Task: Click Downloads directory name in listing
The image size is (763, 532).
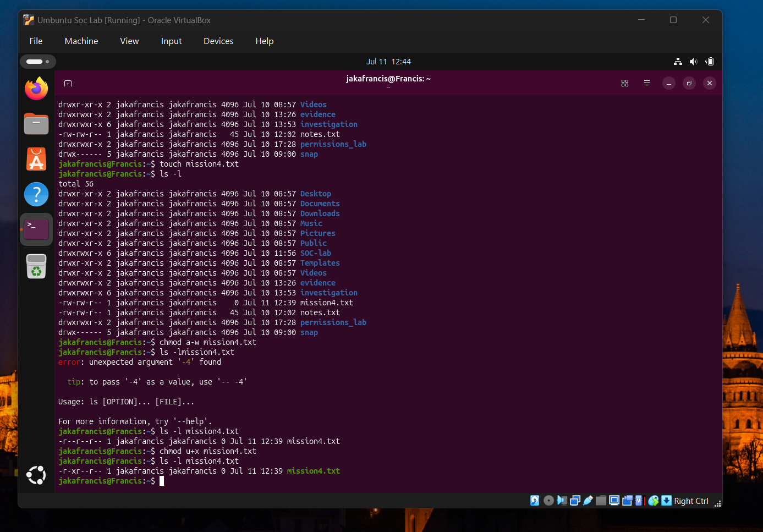Action: 320,213
